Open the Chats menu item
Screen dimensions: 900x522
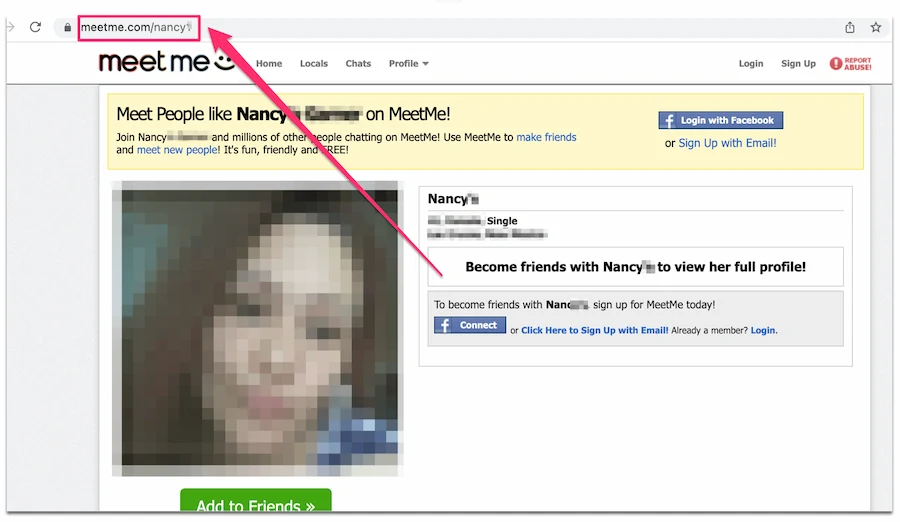coord(358,64)
